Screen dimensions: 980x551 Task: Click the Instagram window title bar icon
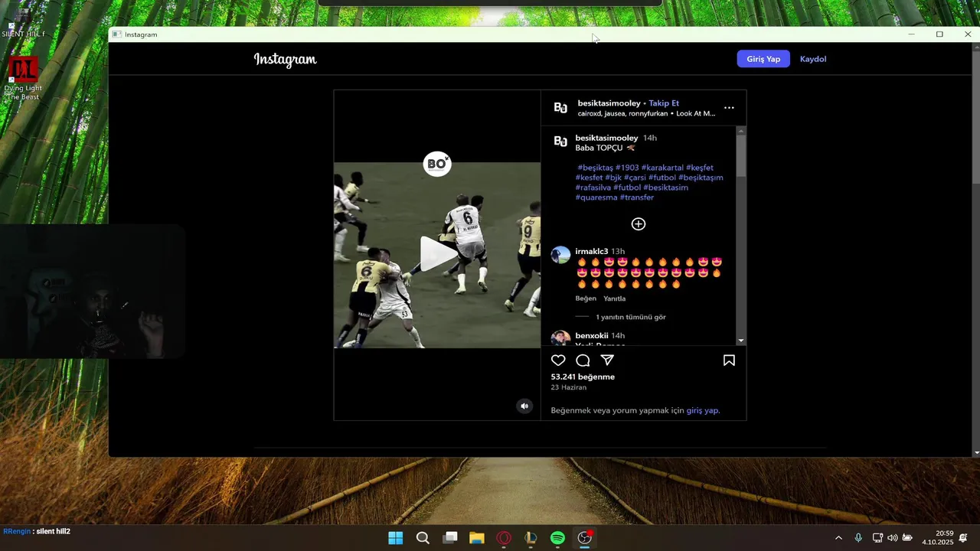coord(116,34)
